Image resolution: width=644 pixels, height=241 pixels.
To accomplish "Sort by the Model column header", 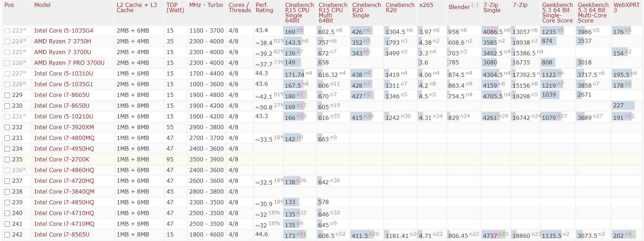I will click(42, 5).
